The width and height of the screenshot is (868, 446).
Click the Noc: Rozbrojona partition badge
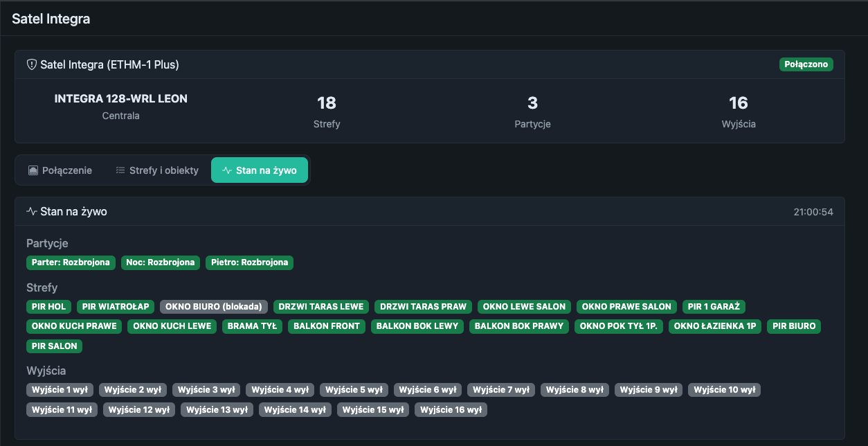click(161, 262)
